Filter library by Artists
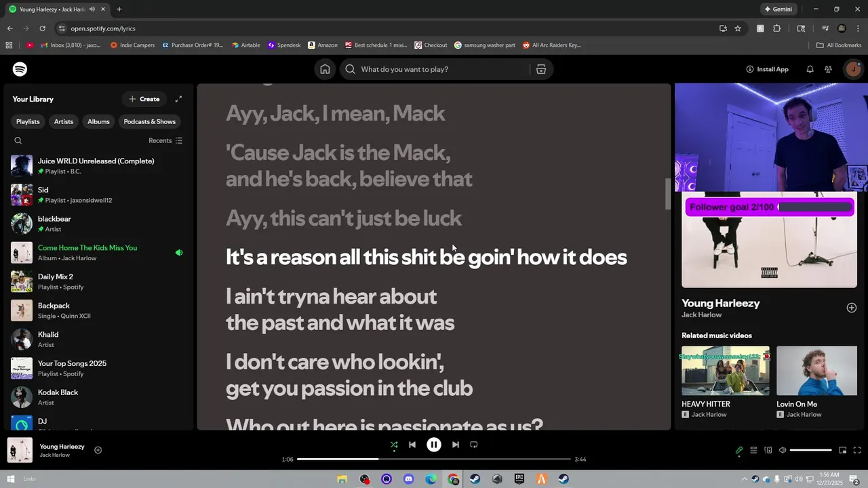Viewport: 868px width, 488px height. [x=64, y=121]
